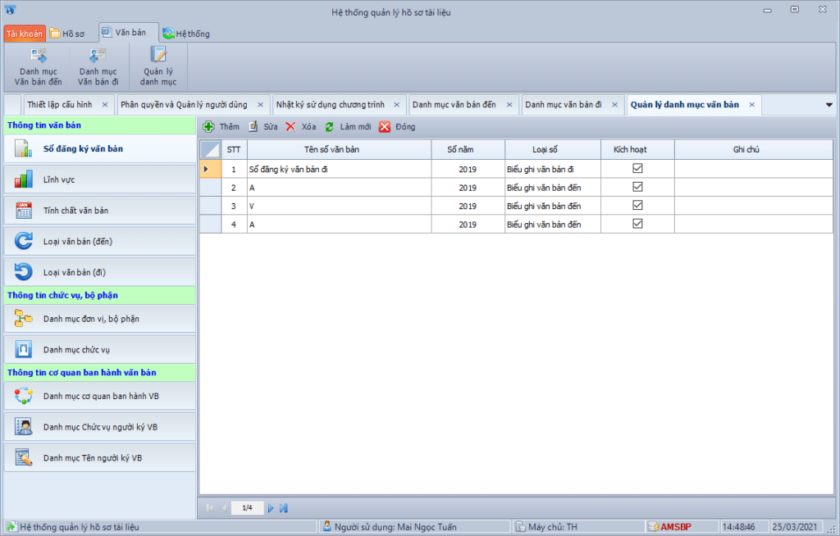Uncheck Kích hoạt for row 1

[637, 169]
